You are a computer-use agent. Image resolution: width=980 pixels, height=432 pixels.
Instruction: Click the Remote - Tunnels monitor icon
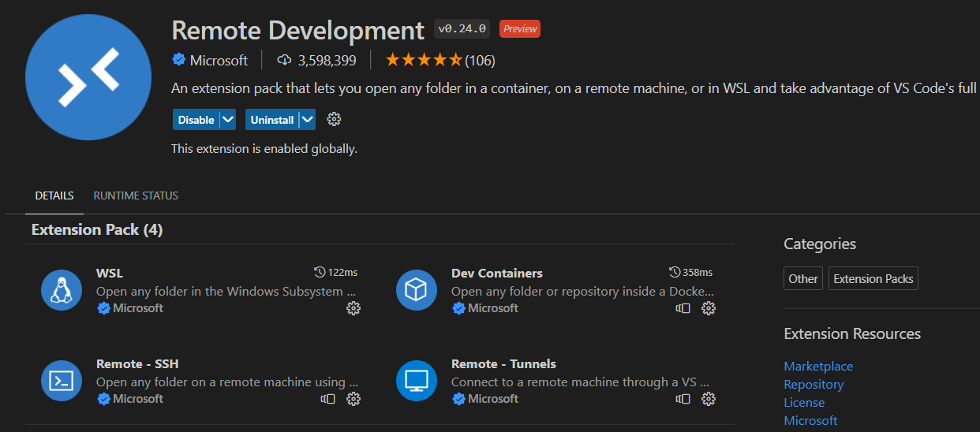(416, 381)
